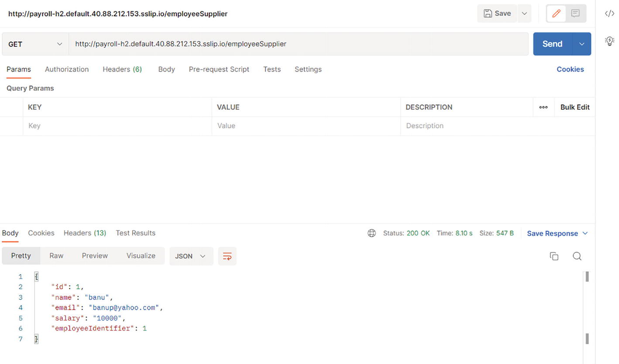Click the three-dots column options icon
The height and width of the screenshot is (364, 619).
pos(543,107)
